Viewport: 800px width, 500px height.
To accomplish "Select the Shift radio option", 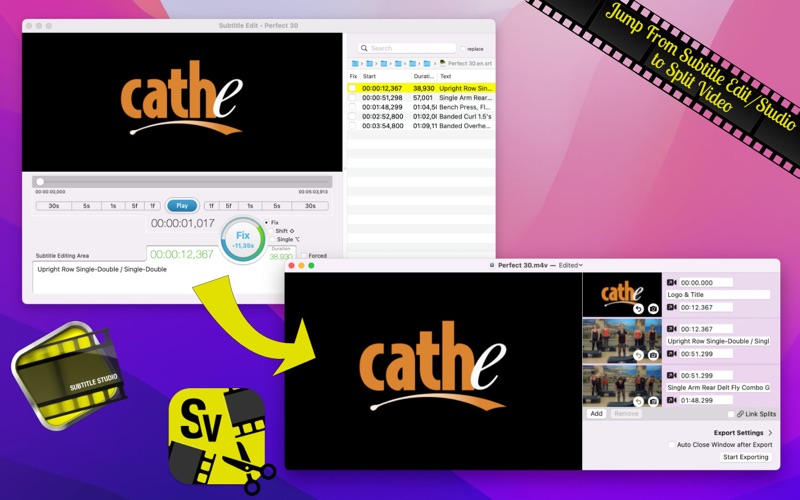I will (271, 231).
